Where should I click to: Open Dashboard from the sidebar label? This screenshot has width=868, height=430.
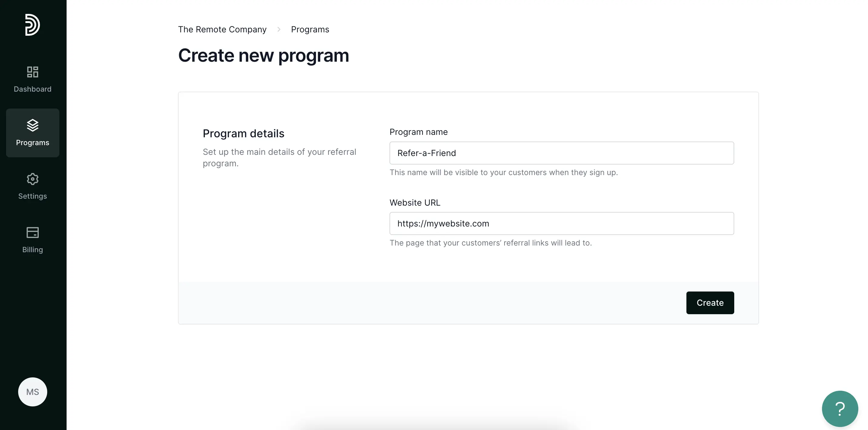pos(32,89)
